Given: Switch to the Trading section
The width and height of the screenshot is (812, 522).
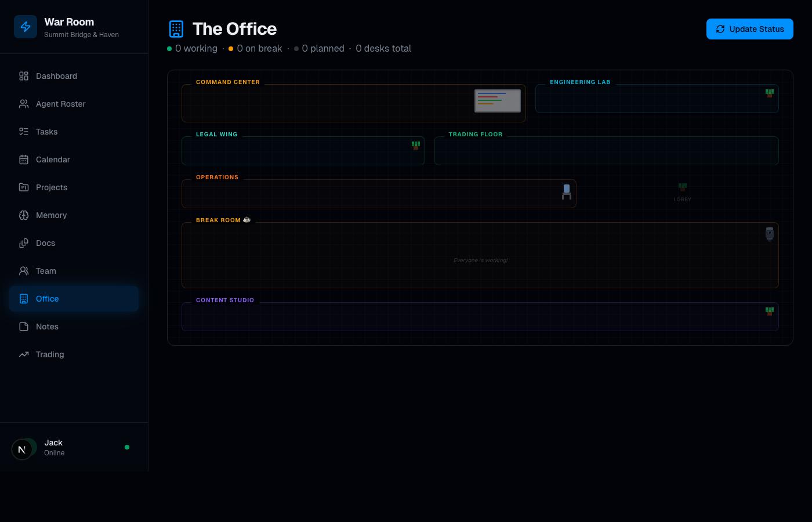Looking at the screenshot, I should tap(50, 354).
